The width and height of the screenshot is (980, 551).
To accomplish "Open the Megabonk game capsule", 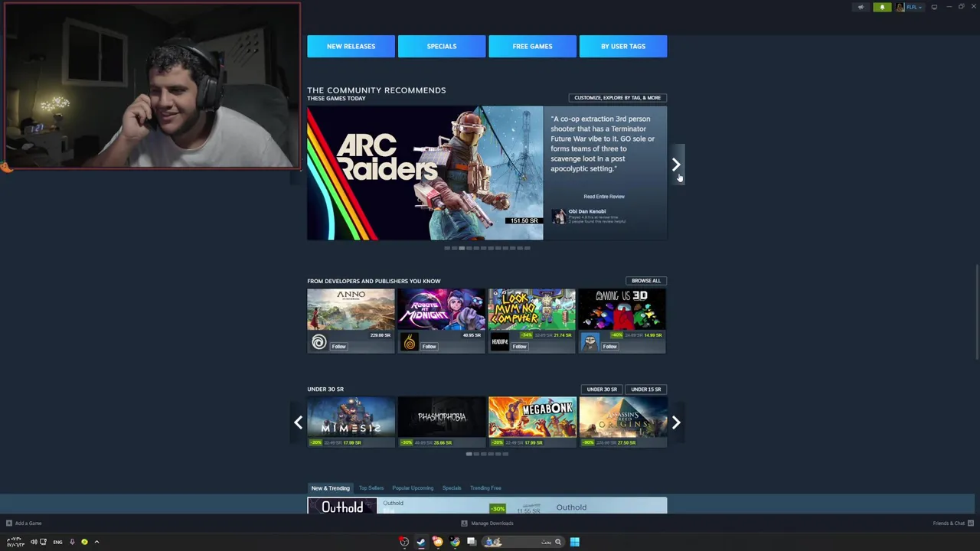I will point(532,422).
